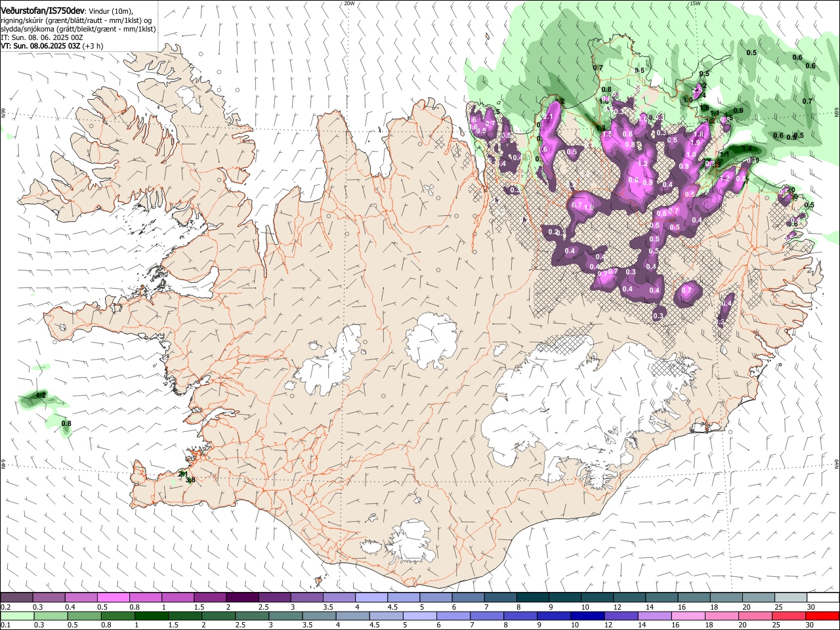This screenshot has height=630, width=840.
Task: Click the Veðurstofan/IS750dev title text
Action: point(43,10)
